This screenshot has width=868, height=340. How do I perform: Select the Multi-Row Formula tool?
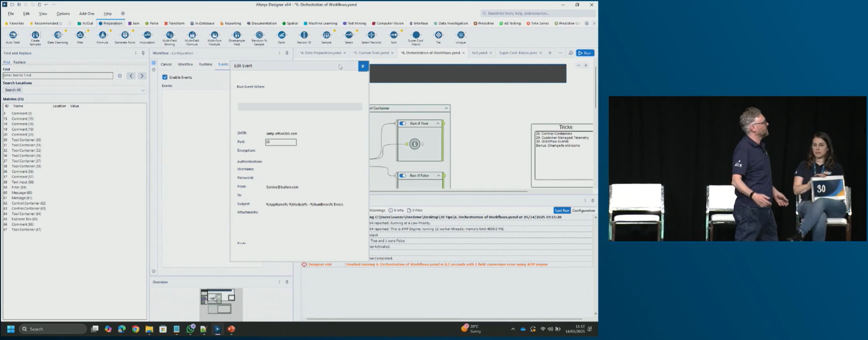214,38
